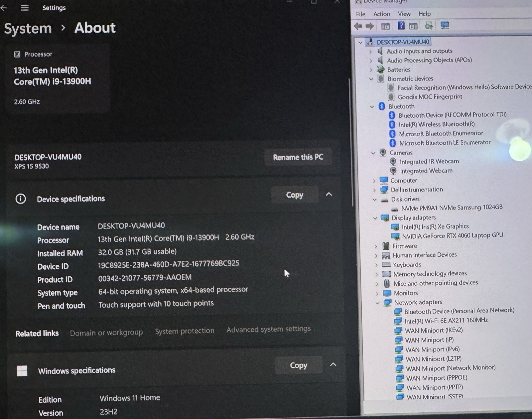
Task: Select NVIDIA GeForce RTX 4060 Laptop GPU
Action: (x=452, y=235)
